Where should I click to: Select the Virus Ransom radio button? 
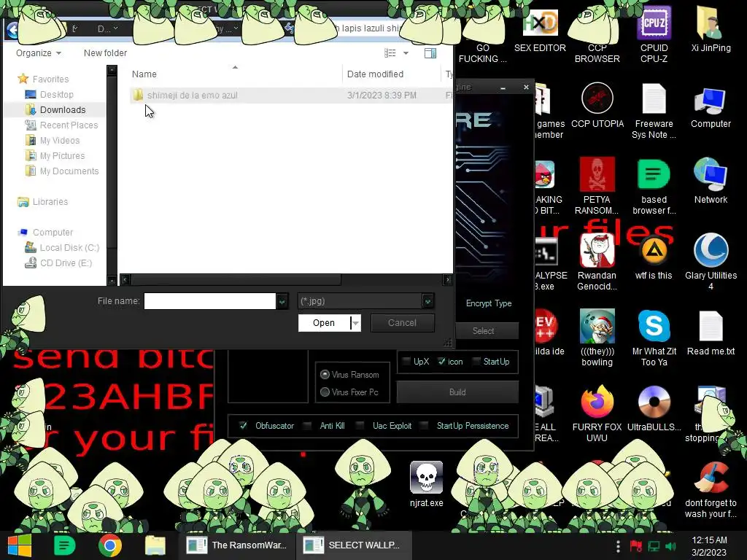(325, 374)
